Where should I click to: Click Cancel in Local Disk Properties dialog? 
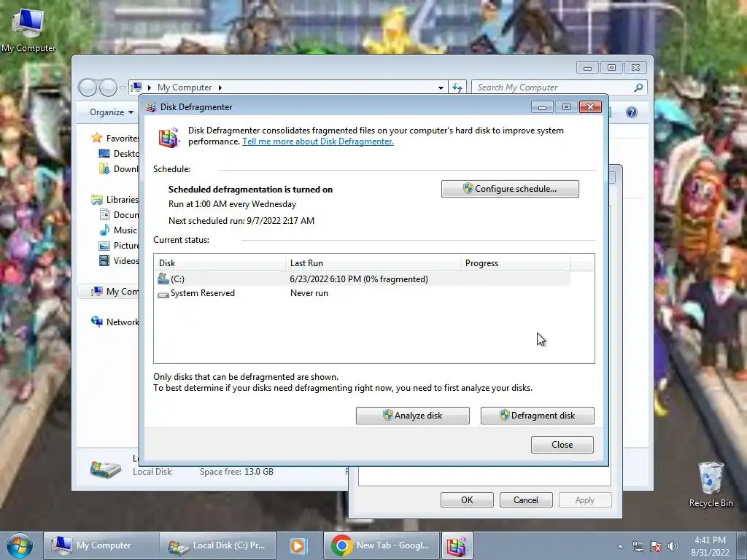coord(526,500)
